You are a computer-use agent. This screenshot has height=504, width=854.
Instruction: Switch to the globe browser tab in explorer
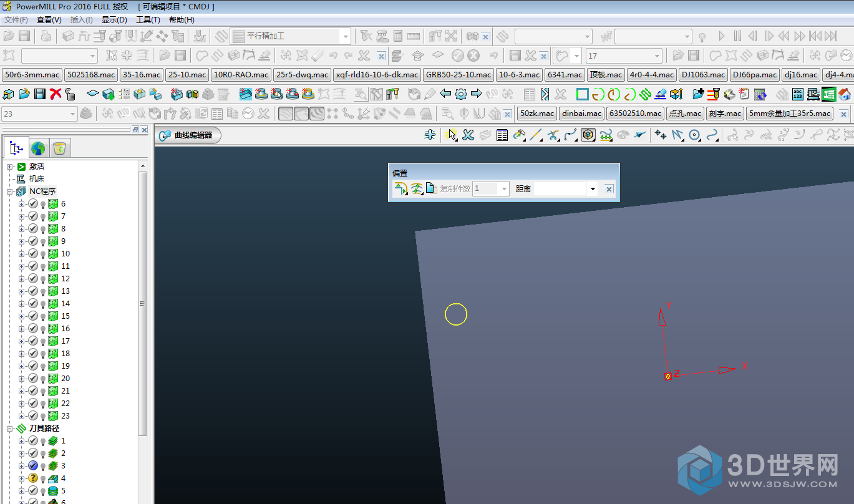[x=38, y=148]
